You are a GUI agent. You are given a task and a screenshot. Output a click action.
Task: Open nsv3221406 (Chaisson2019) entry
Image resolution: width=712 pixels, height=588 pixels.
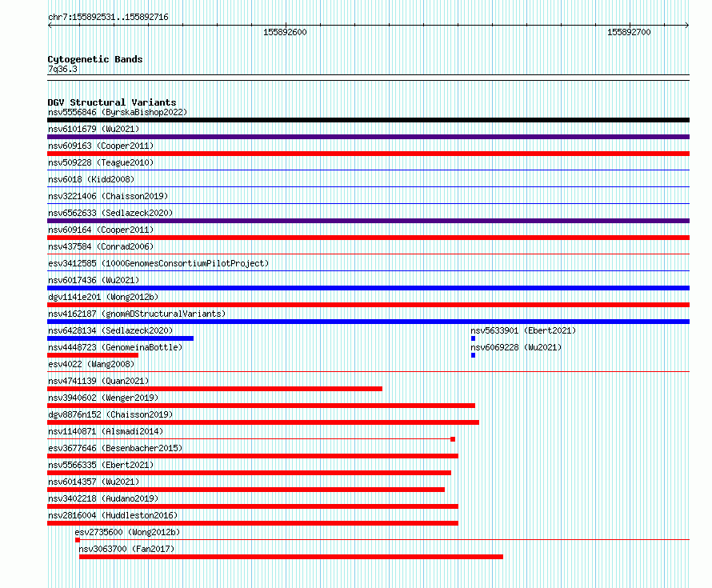point(108,196)
